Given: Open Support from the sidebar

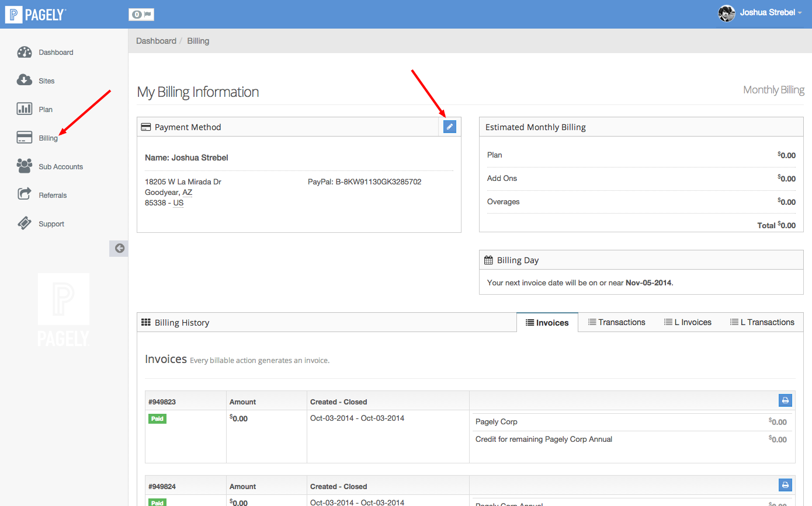Looking at the screenshot, I should [x=51, y=224].
